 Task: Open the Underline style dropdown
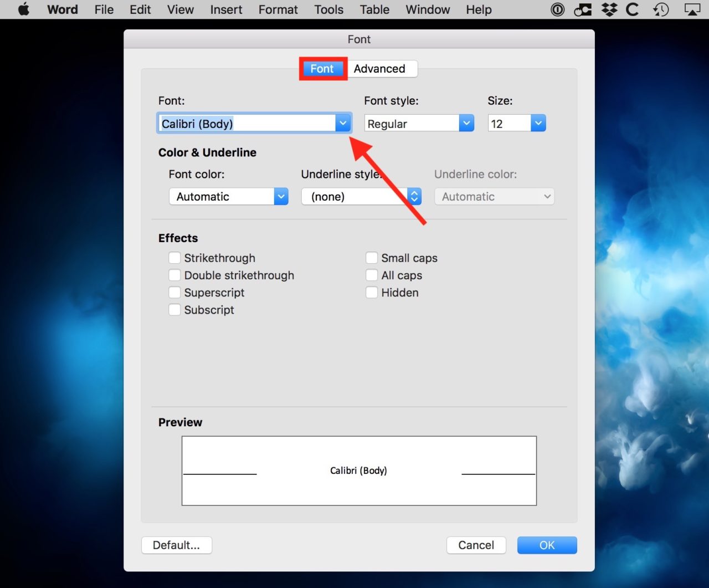414,196
